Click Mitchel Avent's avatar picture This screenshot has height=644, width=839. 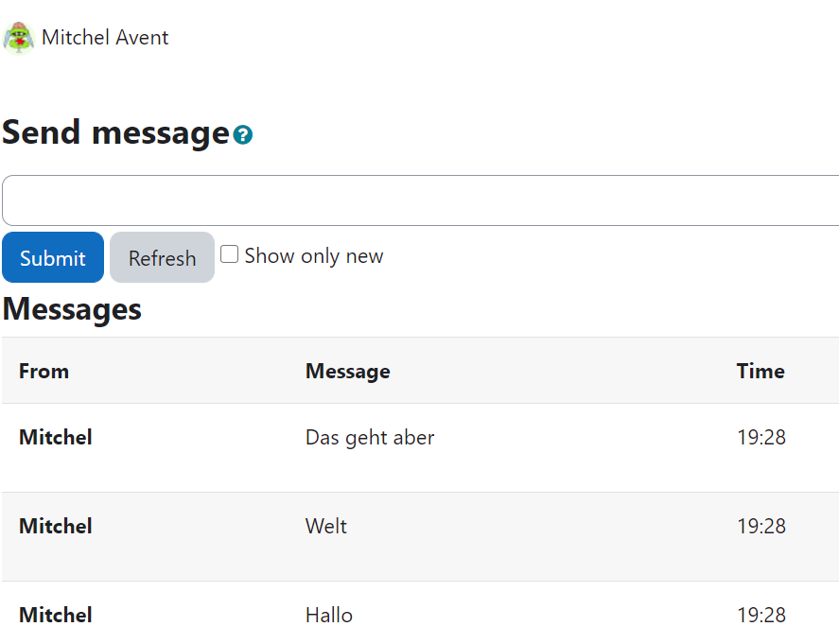[19, 38]
